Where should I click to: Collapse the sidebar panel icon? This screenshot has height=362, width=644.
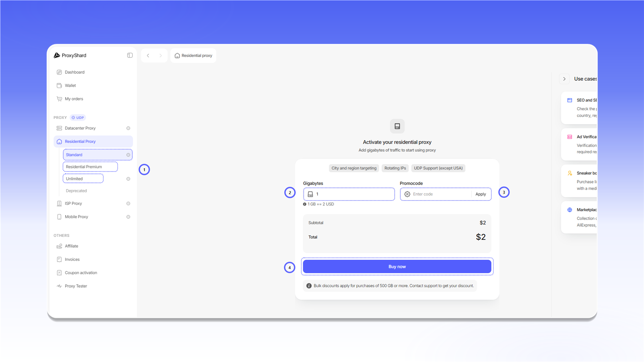click(x=130, y=55)
